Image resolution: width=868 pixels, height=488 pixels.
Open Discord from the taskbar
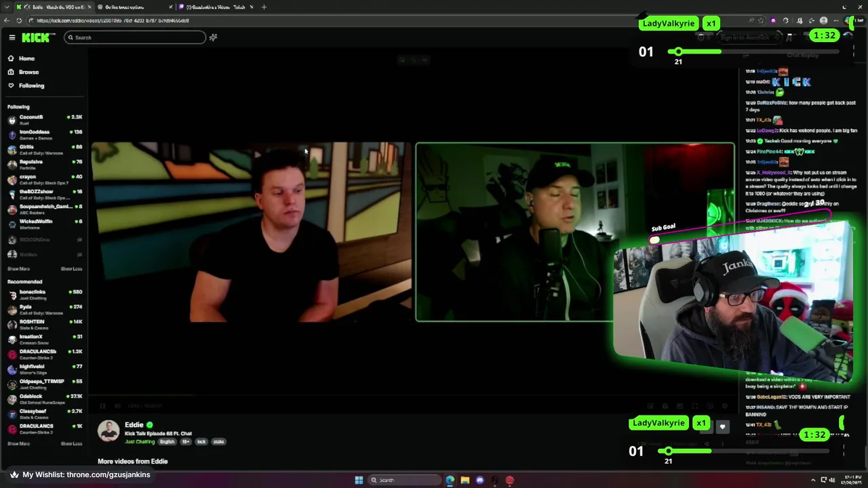[x=480, y=480]
